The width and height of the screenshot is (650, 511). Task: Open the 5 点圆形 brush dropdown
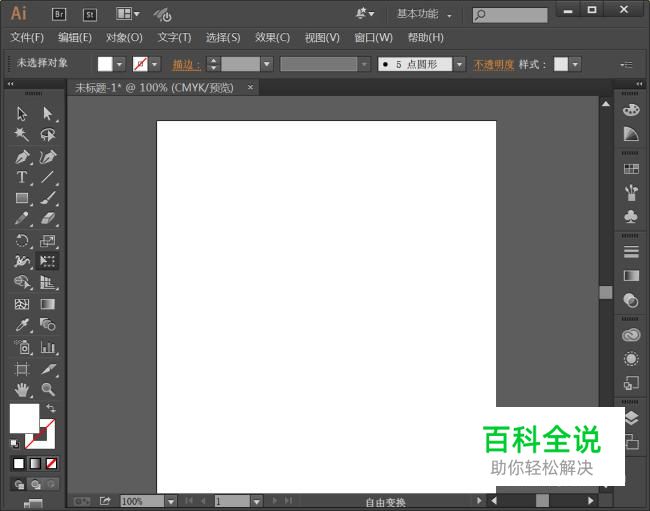[460, 64]
